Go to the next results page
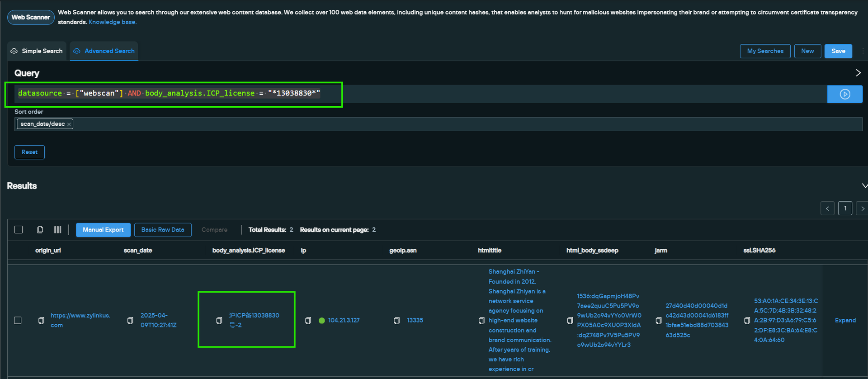Viewport: 868px width, 379px height. [x=863, y=208]
